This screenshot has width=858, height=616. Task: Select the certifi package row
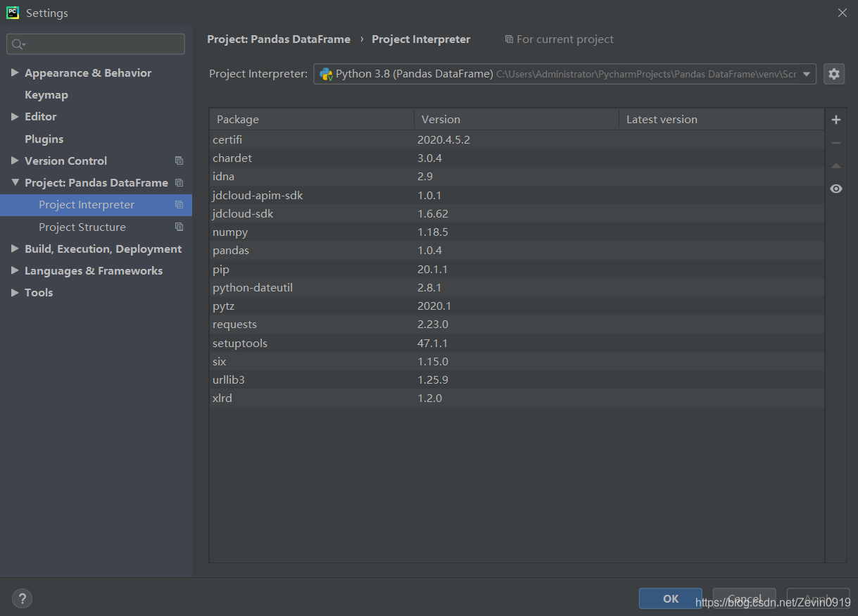point(517,139)
